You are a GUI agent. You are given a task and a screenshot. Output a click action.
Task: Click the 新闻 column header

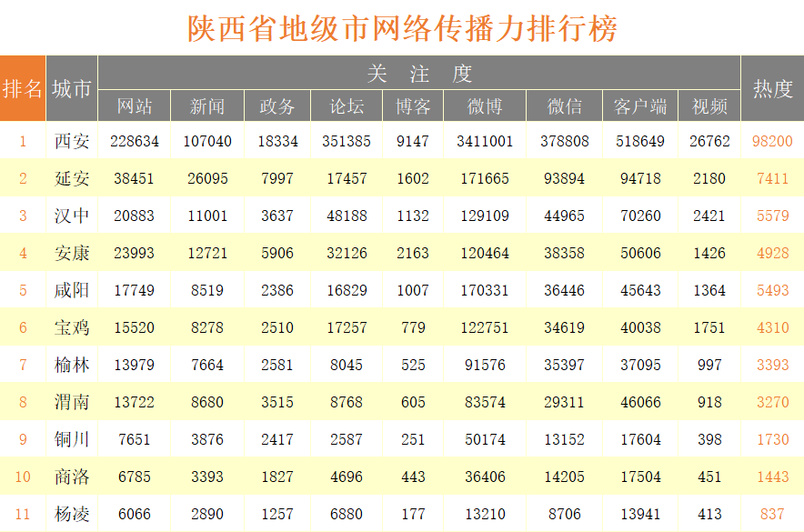tap(207, 106)
